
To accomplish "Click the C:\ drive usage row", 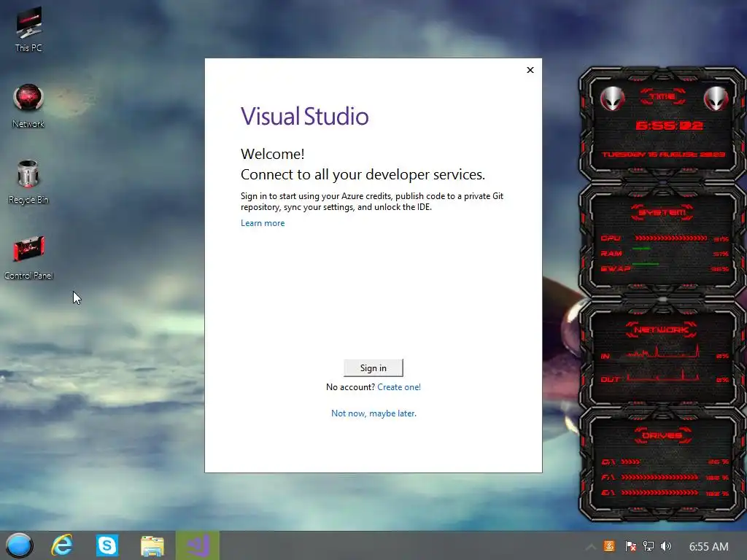I will pos(665,462).
